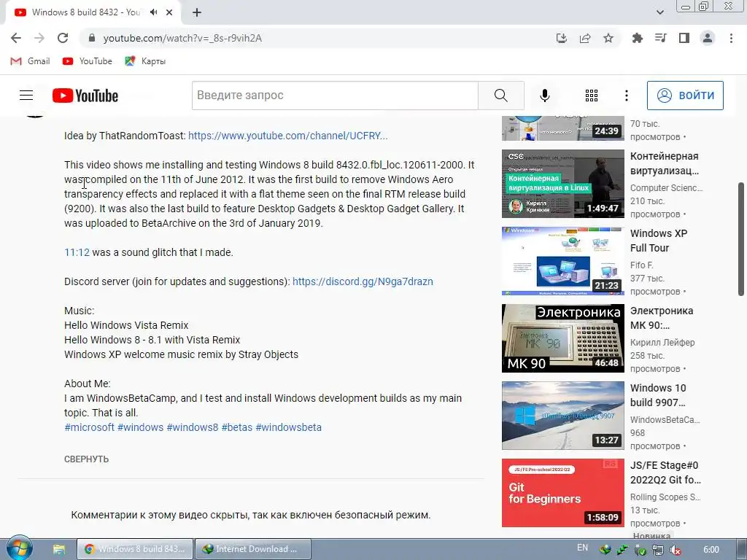Click the 6:00 taskbar clock

tap(711, 549)
